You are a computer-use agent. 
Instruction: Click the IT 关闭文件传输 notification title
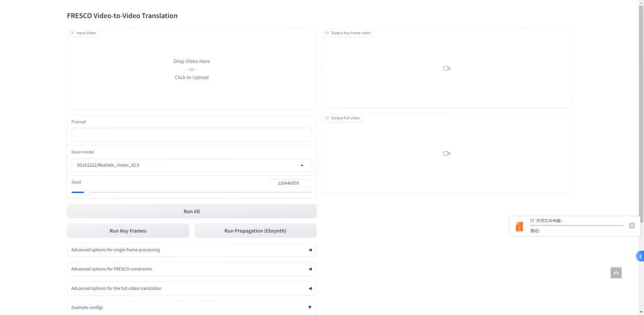click(546, 221)
